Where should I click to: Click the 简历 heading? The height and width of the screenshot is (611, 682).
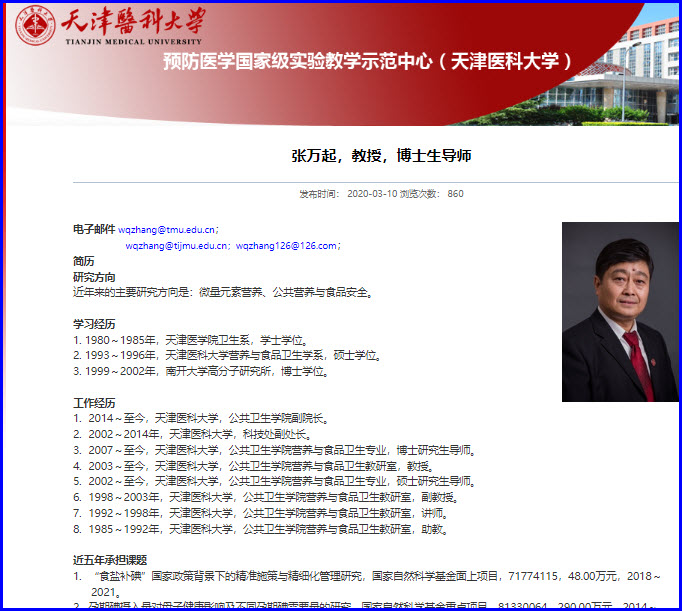coord(84,261)
